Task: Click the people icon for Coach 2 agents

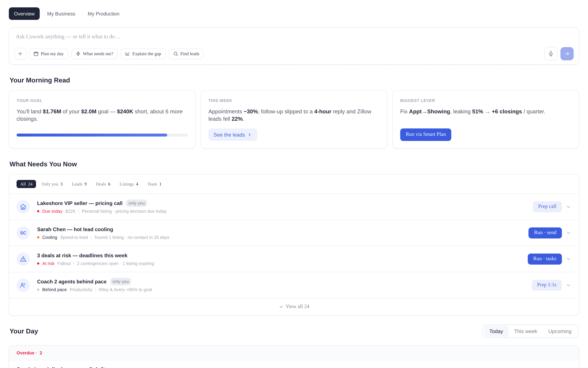Action: pos(23,285)
